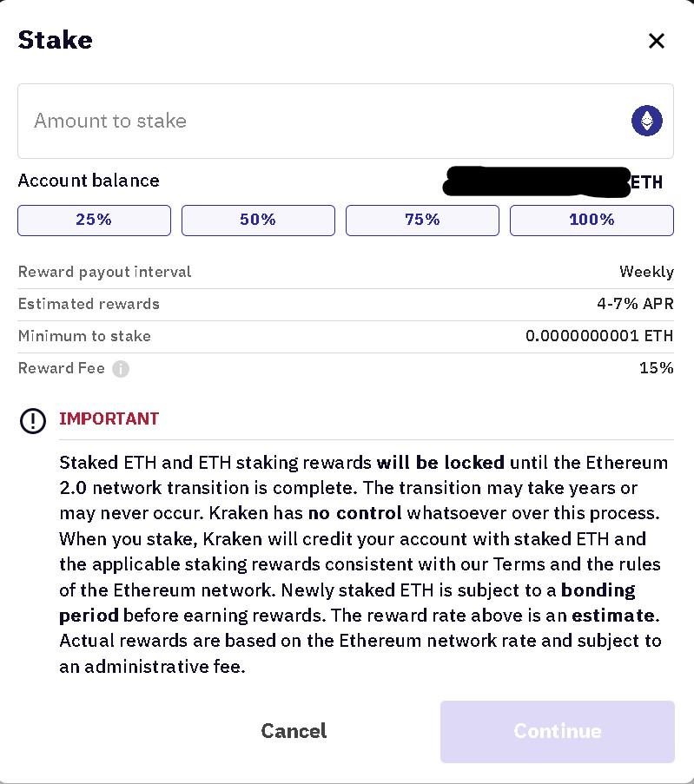Click the 0.0000000001 ETH minimum stake value

(599, 336)
